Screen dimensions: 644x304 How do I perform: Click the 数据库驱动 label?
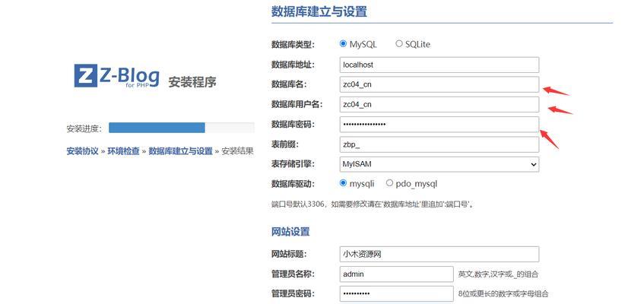point(293,184)
